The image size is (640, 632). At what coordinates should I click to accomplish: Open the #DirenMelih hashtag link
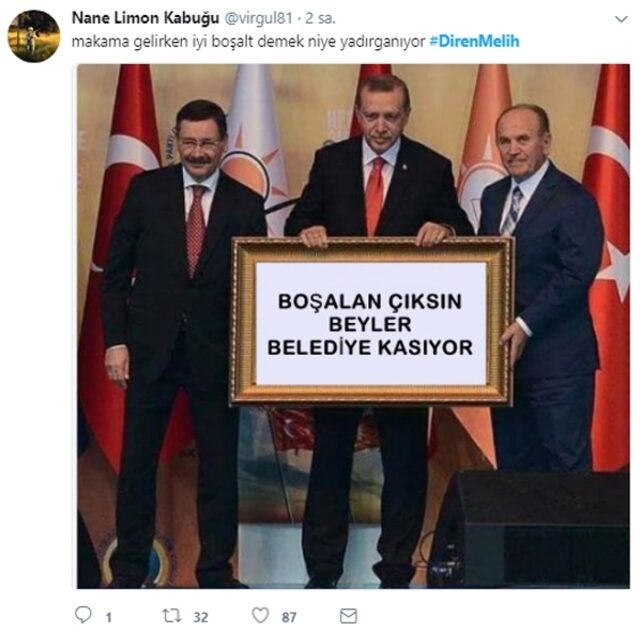474,41
